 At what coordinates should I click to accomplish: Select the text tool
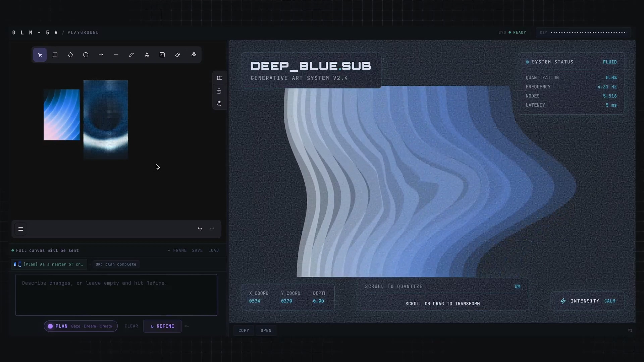pos(147,55)
